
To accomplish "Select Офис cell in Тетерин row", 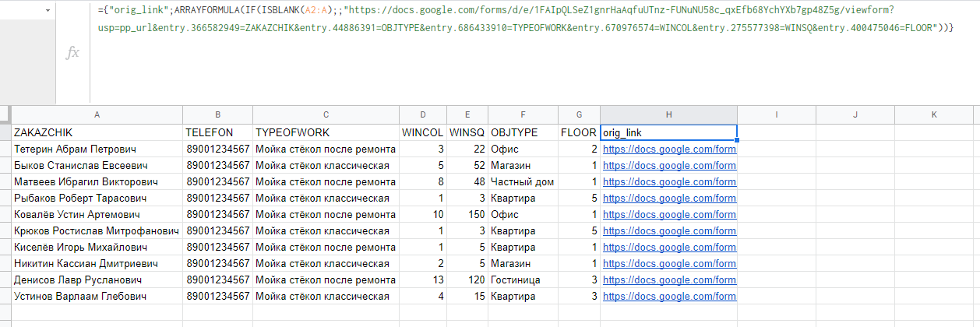I will point(523,149).
